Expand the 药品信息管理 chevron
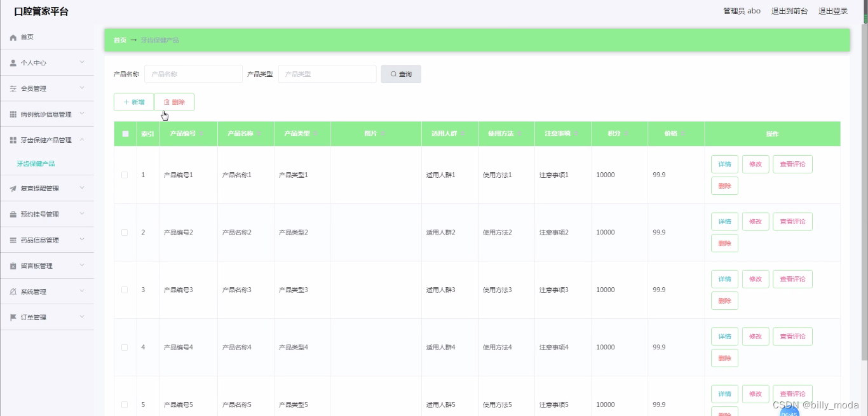Image resolution: width=868 pixels, height=416 pixels. coord(82,239)
